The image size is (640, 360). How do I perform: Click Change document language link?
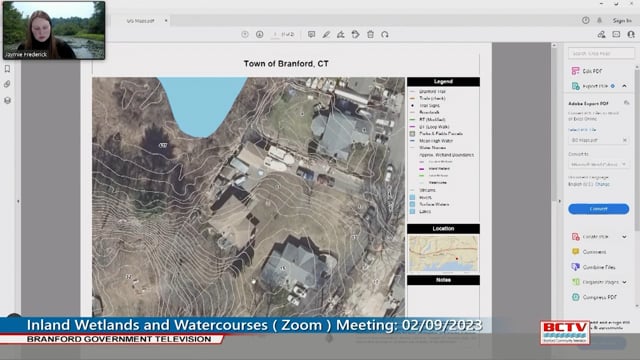[x=602, y=184]
